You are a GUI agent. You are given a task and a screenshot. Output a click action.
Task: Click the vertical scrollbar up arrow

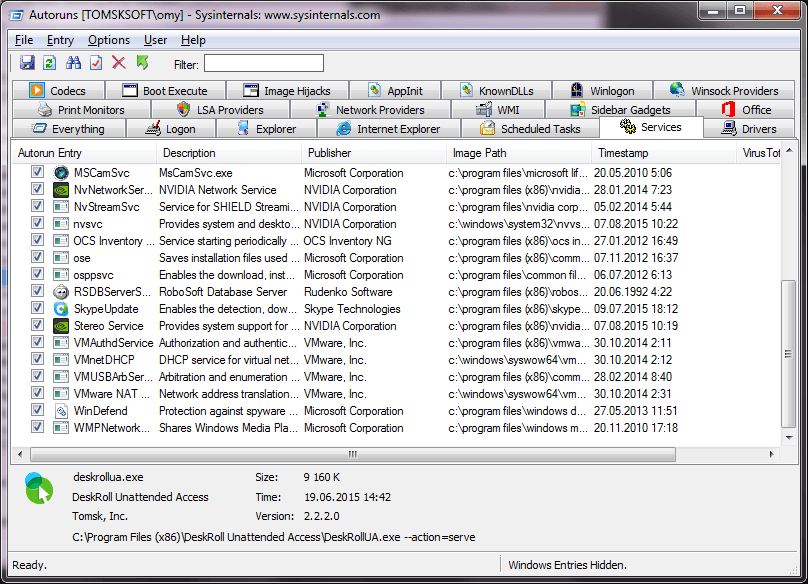coord(789,150)
